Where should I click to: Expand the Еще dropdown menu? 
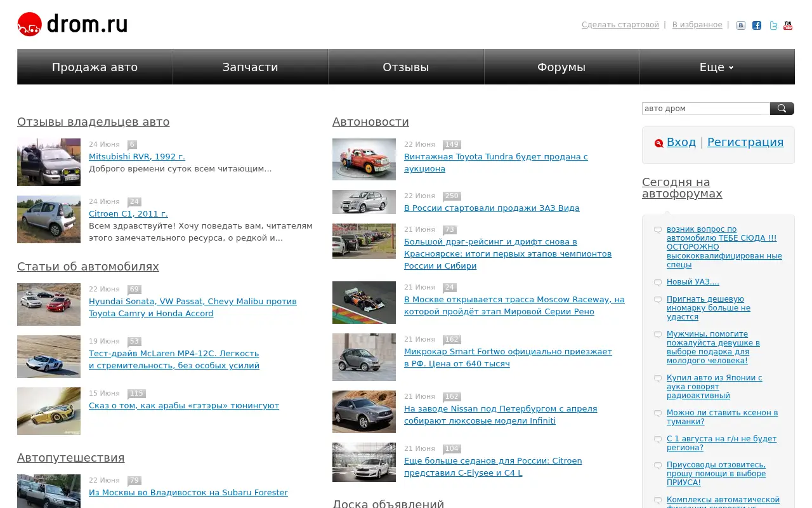click(x=717, y=67)
